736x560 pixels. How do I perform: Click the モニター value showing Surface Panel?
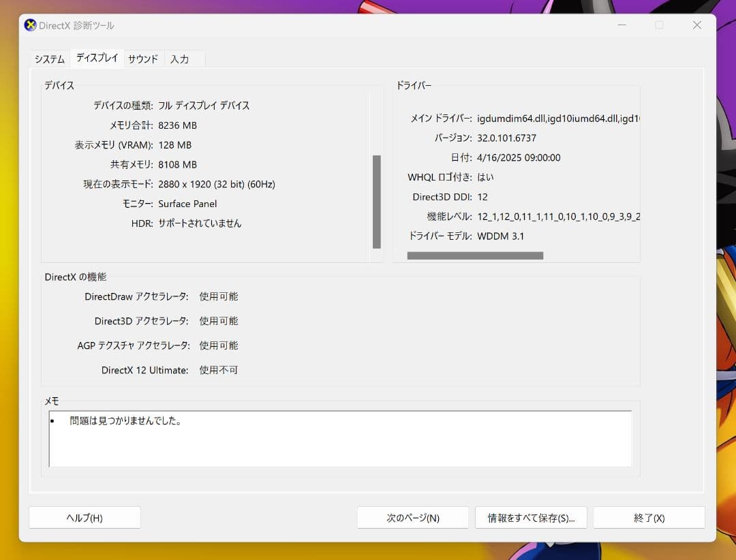(187, 204)
